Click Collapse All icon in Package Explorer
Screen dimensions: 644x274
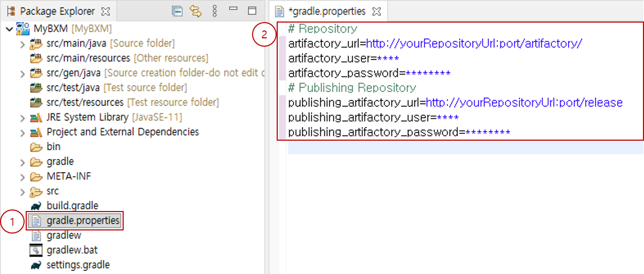[178, 11]
